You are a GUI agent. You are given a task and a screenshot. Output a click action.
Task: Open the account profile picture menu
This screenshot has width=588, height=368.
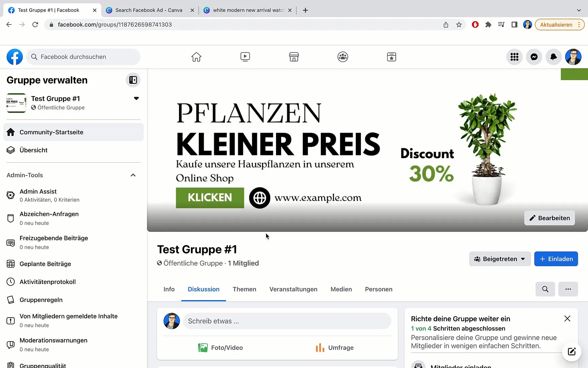click(x=573, y=57)
